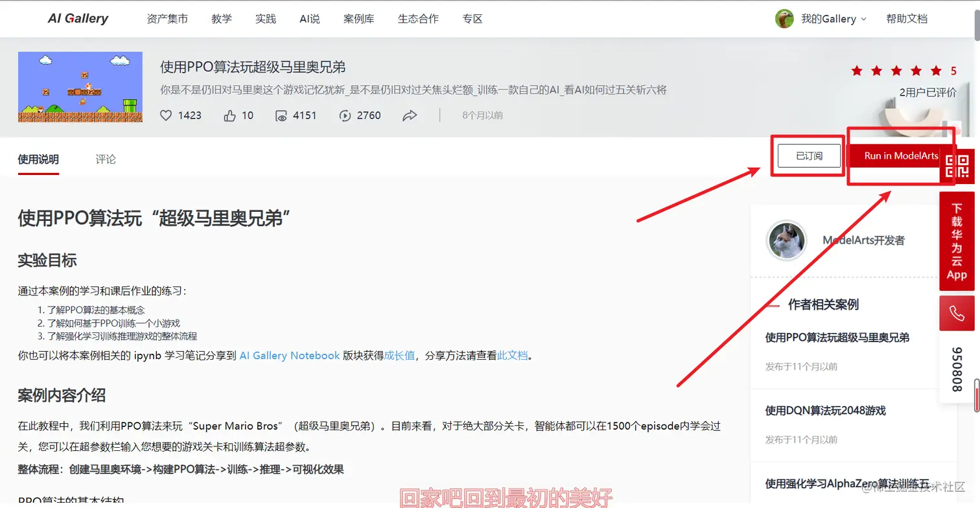Click the third rating star
The height and width of the screenshot is (508, 980).
(896, 71)
